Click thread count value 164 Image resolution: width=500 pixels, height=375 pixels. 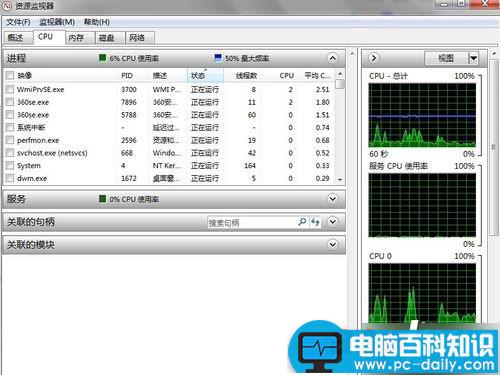click(x=250, y=165)
